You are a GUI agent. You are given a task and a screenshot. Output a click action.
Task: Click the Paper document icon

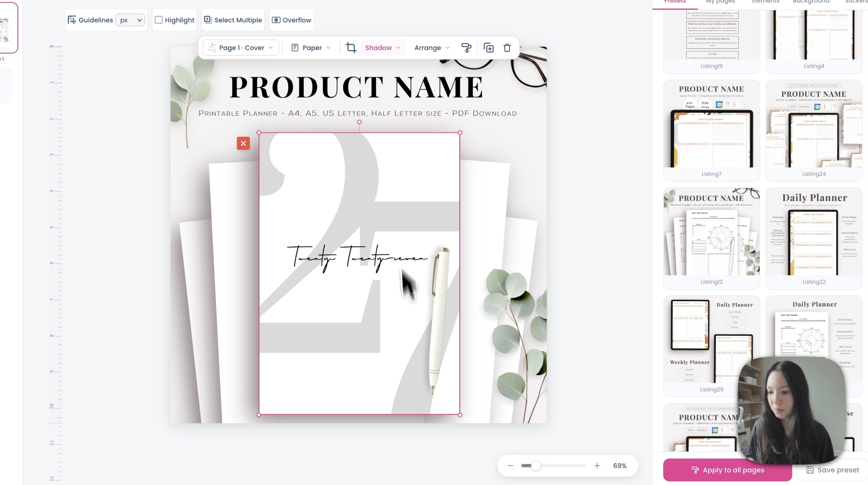[295, 48]
